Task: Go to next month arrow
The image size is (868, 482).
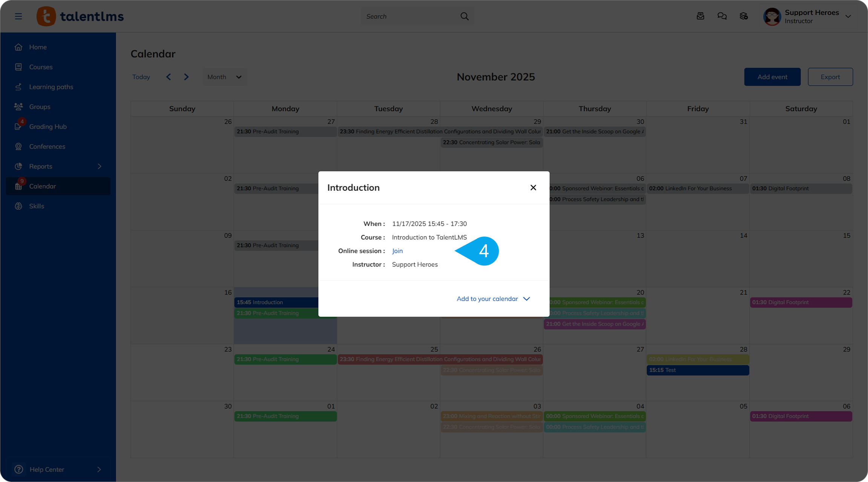Action: (186, 77)
